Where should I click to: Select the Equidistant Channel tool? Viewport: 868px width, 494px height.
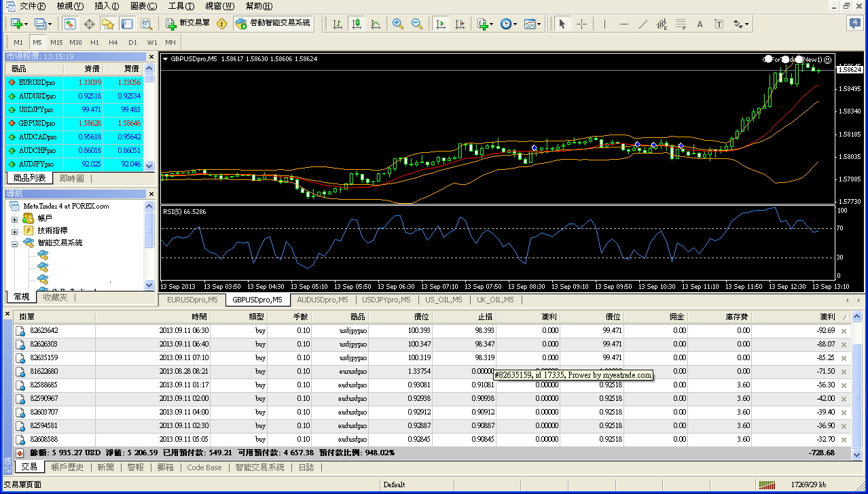tap(662, 24)
